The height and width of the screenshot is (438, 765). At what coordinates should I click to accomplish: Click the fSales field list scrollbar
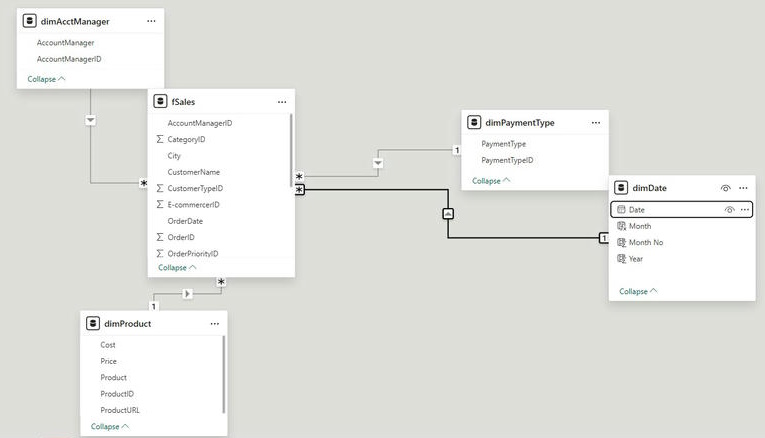291,150
